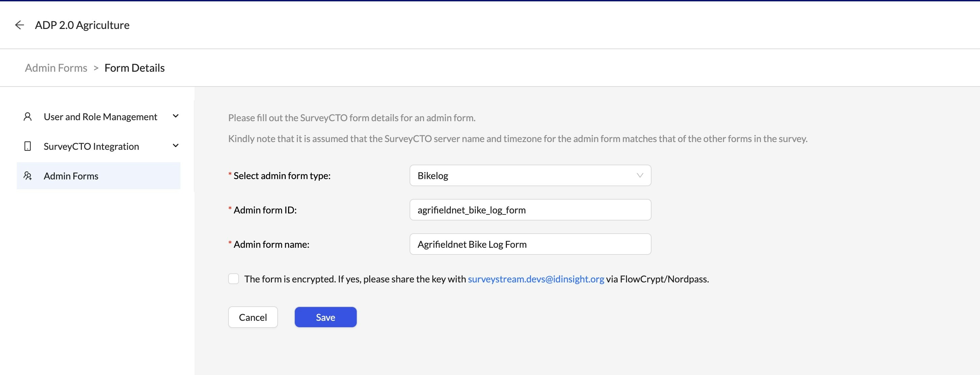Click ADP 2.0 Agriculture title
This screenshot has height=375, width=980.
tap(82, 25)
